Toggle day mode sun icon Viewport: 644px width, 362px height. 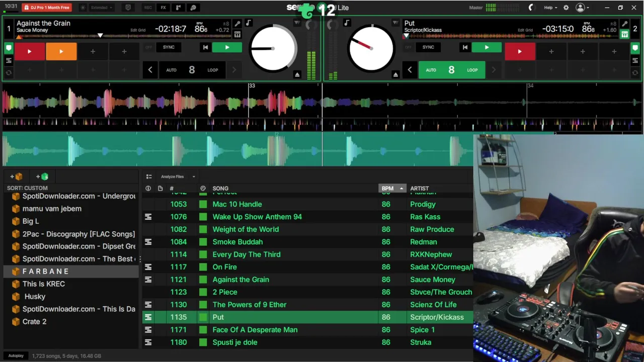pyautogui.click(x=83, y=8)
